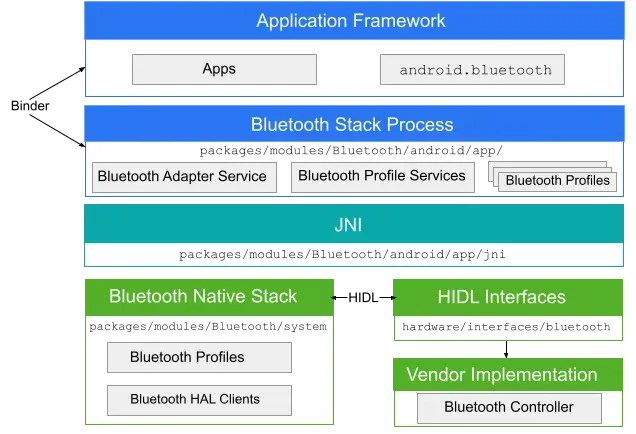The width and height of the screenshot is (636, 434).
Task: Select the Bluetooth Adapter Service box
Action: 184,177
